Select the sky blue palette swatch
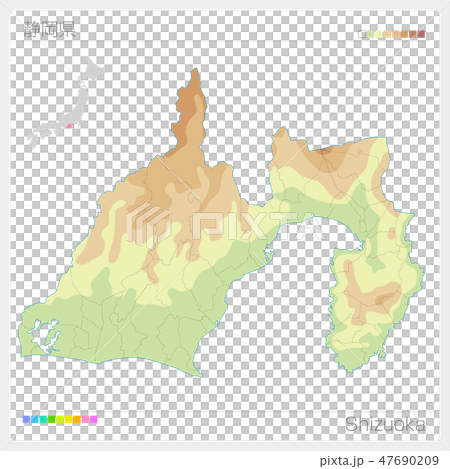The height and width of the screenshot is (469, 450). 35,419
